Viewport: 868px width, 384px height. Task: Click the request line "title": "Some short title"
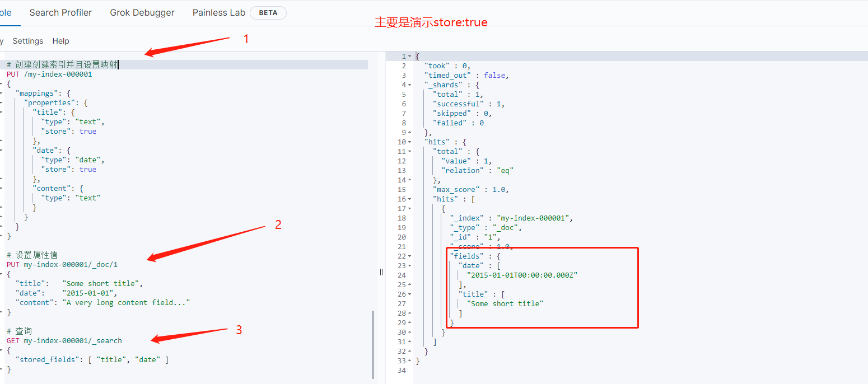point(80,284)
